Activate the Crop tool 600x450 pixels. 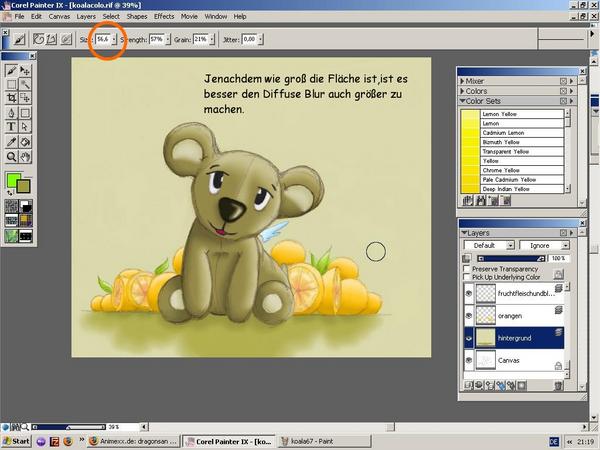pyautogui.click(x=11, y=98)
